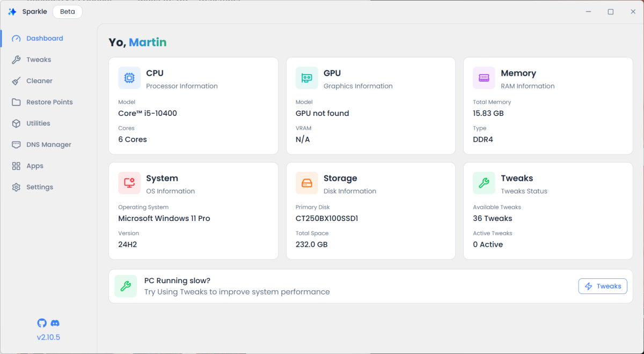Click the green wrench Tweaks Status icon
644x354 pixels.
coord(484,183)
